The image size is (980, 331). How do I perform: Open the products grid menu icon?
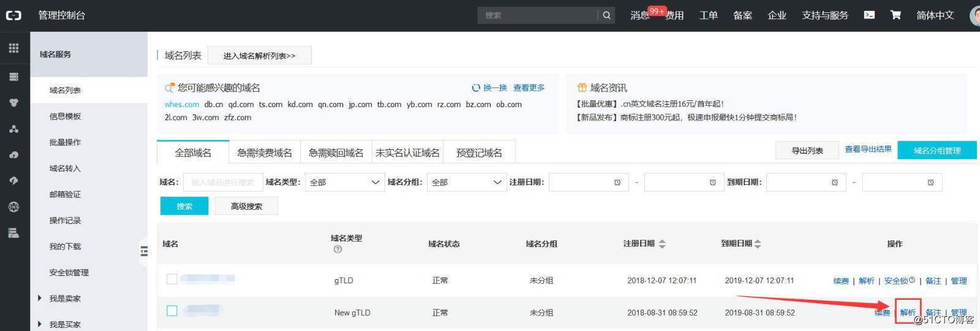coord(13,48)
